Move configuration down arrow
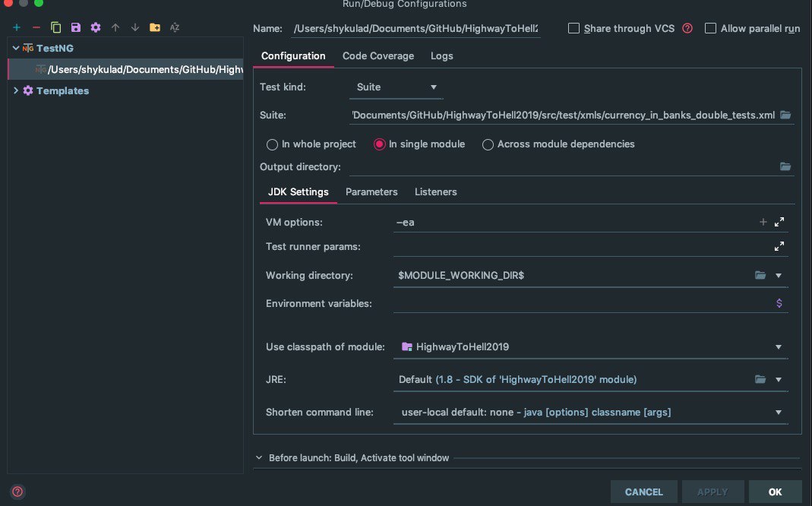The height and width of the screenshot is (506, 812). [x=134, y=27]
